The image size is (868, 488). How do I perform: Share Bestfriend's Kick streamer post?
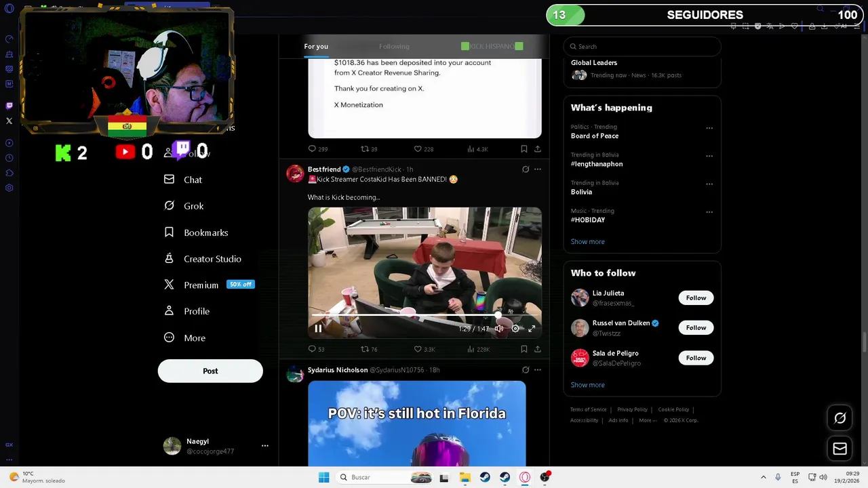coord(538,350)
